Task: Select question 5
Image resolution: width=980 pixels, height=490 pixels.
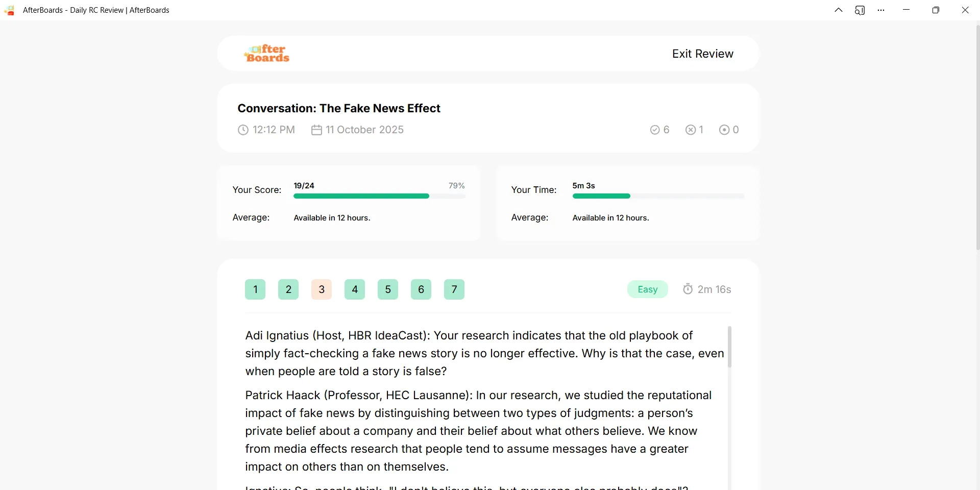Action: point(388,289)
